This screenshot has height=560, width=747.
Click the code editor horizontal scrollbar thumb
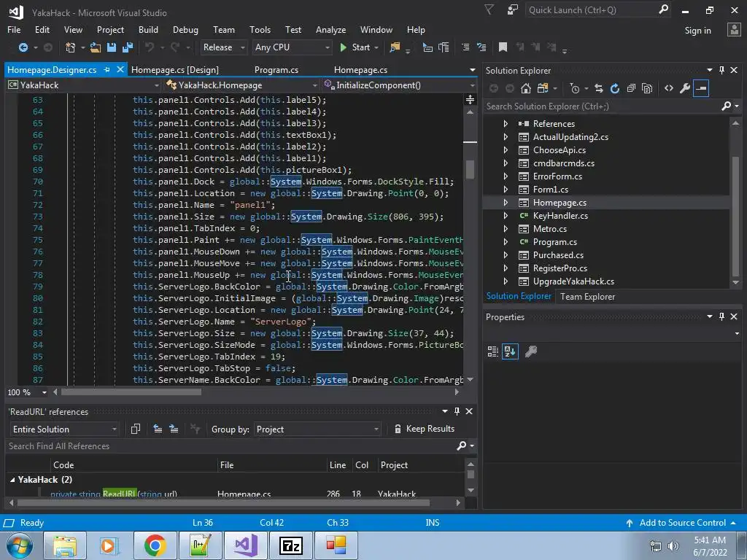click(x=131, y=392)
